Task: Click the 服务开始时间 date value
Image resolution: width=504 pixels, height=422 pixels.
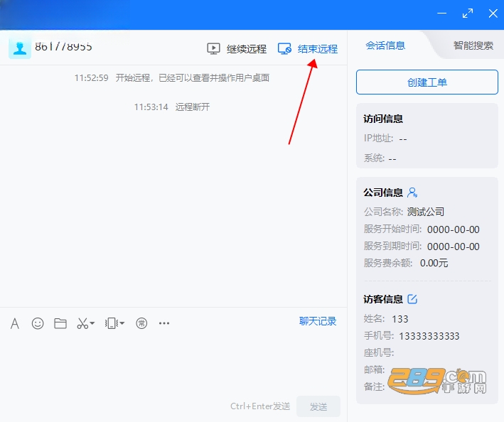Action: (x=454, y=229)
